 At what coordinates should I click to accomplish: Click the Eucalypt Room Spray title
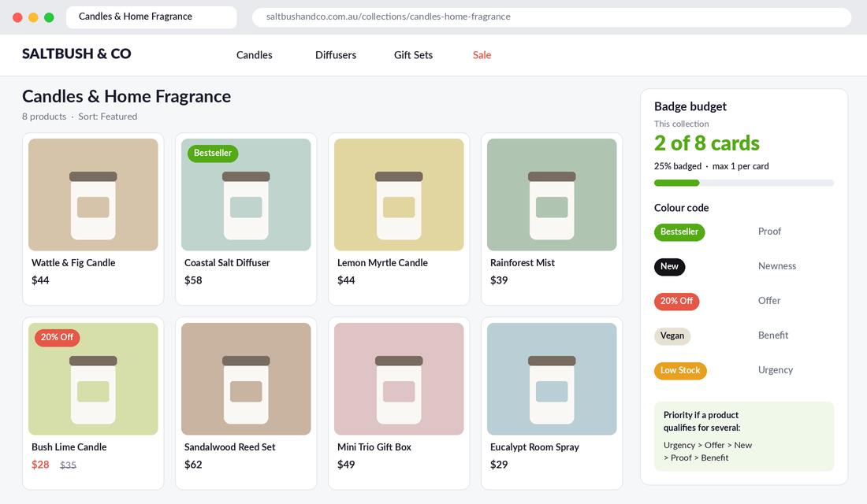click(534, 447)
